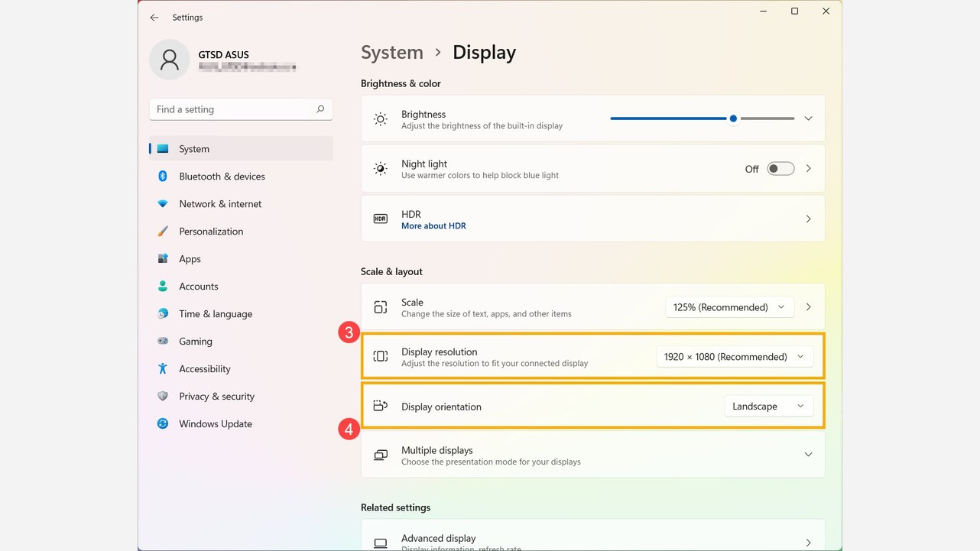Click the GTSD ASUS profile avatar
The height and width of the screenshot is (551, 980).
[x=170, y=60]
